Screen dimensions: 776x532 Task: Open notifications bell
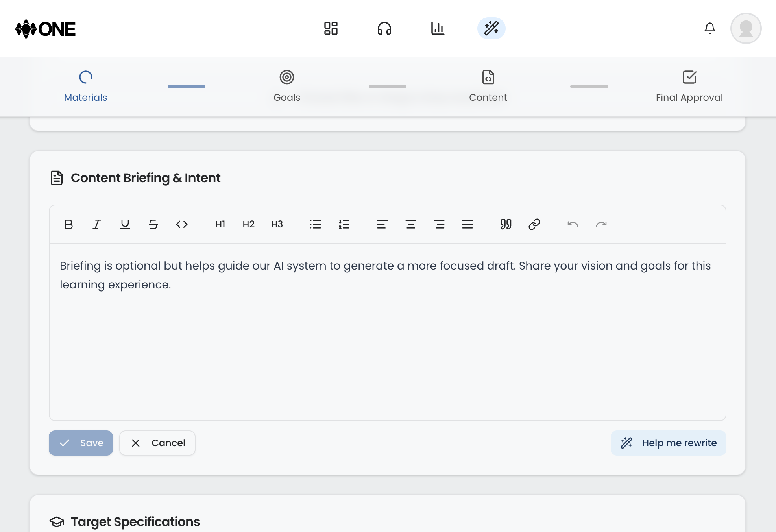pos(710,28)
